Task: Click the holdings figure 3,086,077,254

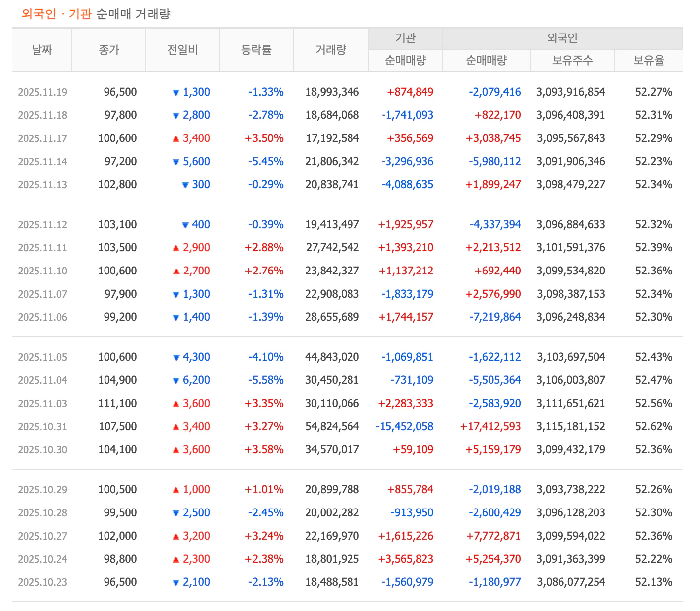Action: (571, 582)
